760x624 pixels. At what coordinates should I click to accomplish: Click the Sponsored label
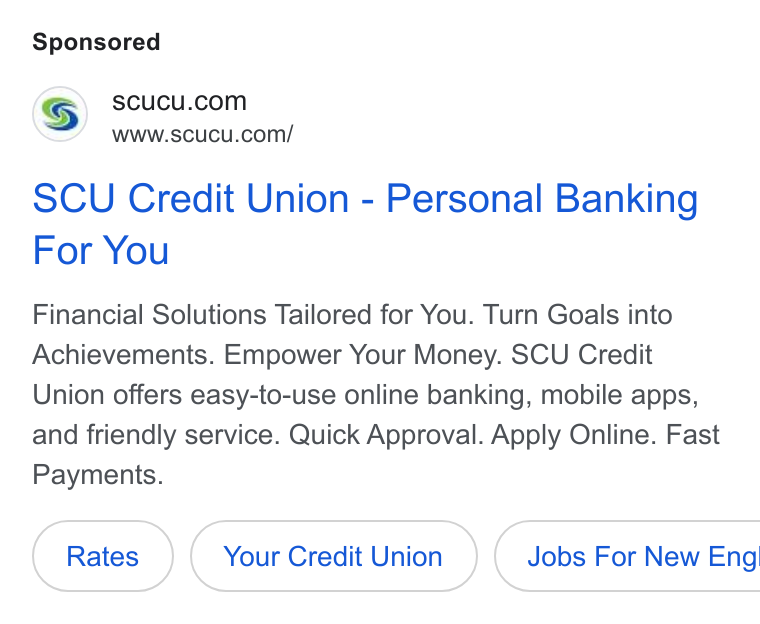click(96, 42)
